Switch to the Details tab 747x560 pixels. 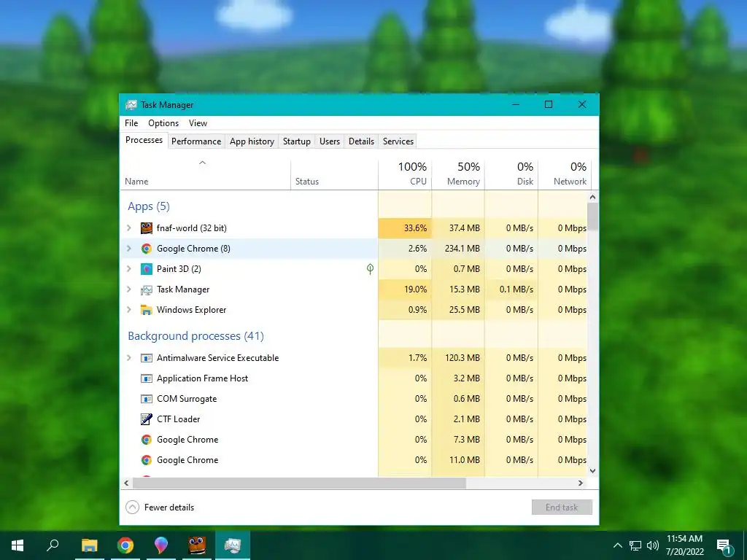tap(361, 141)
